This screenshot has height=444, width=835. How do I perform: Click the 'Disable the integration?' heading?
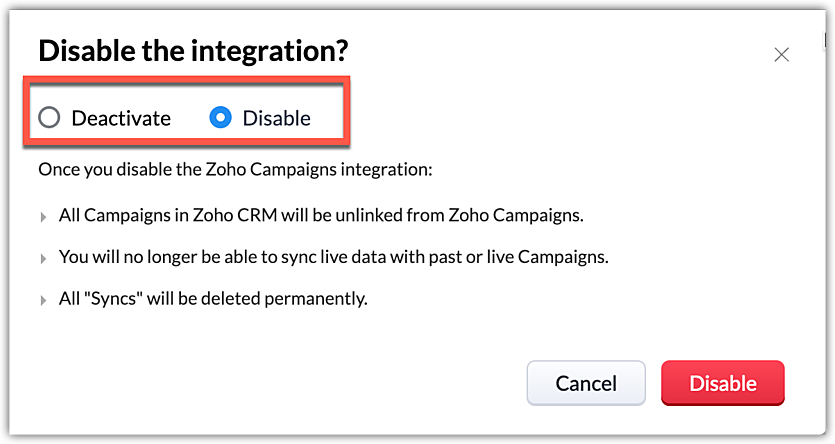193,50
